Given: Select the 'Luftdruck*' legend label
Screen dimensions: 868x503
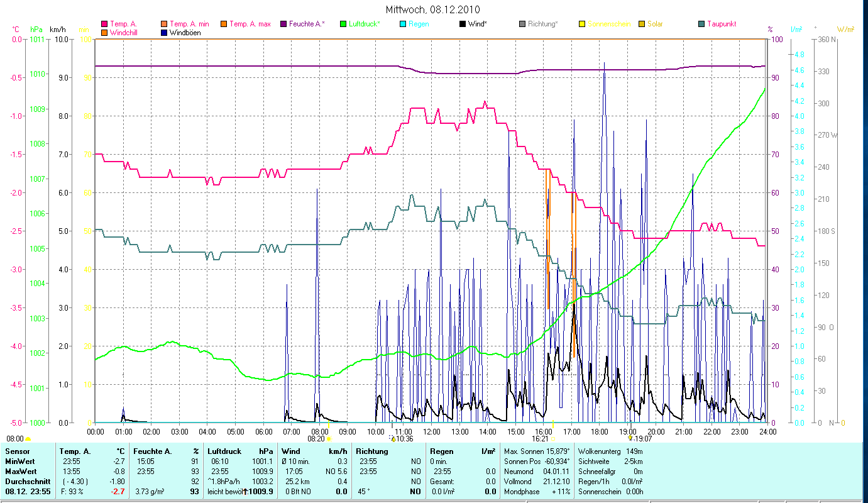Looking at the screenshot, I should point(365,24).
